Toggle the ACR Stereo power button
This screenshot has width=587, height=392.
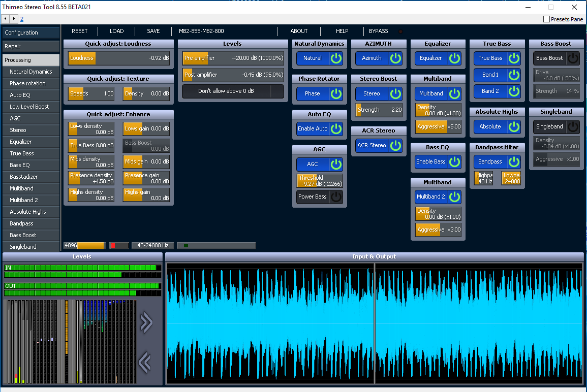point(395,146)
